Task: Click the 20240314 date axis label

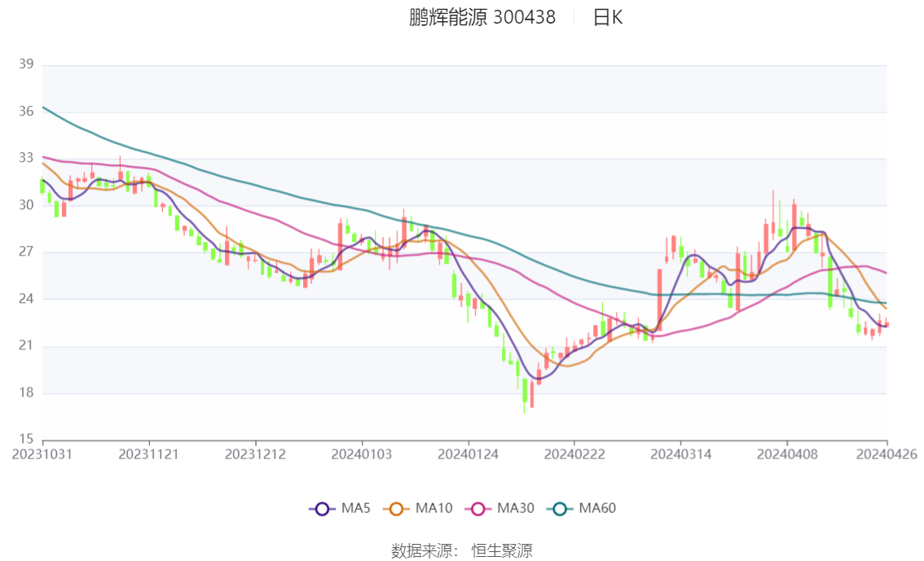Action: [x=680, y=454]
